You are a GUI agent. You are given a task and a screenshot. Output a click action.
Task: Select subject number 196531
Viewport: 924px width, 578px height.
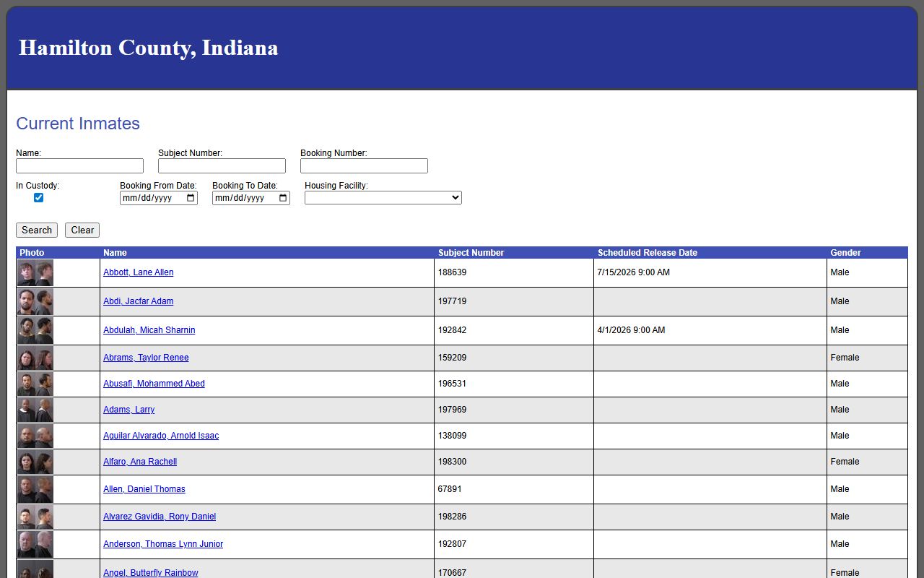click(x=452, y=384)
